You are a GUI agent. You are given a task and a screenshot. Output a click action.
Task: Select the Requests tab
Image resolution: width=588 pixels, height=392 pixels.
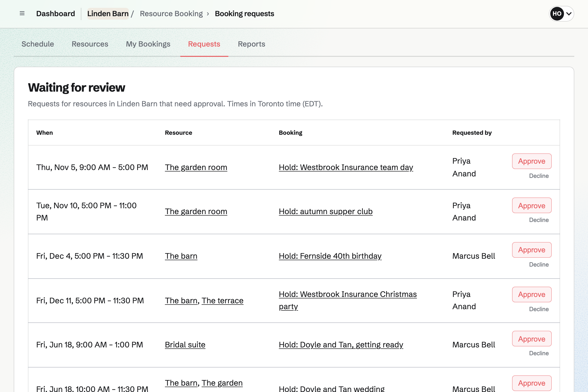(204, 44)
